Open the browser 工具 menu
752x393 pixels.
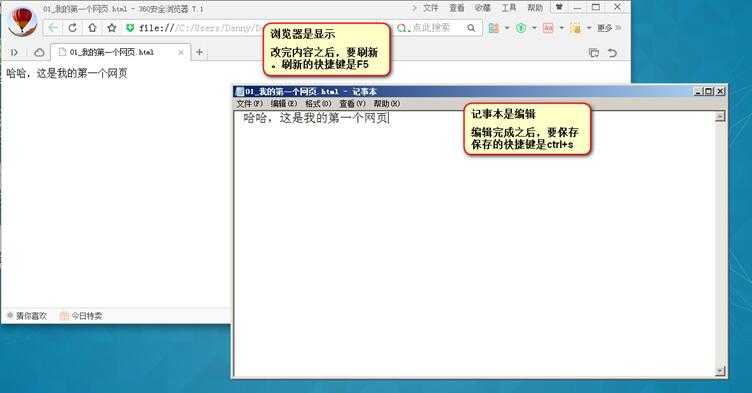(509, 8)
